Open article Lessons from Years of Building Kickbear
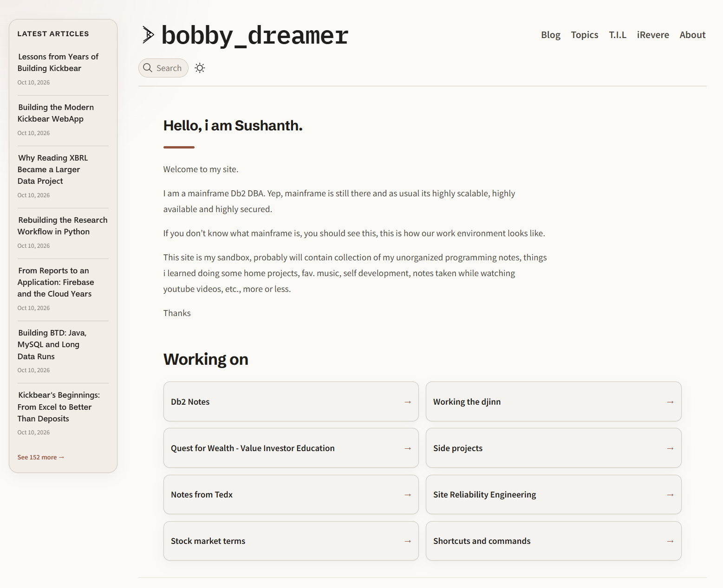Image resolution: width=723 pixels, height=588 pixels. (58, 62)
